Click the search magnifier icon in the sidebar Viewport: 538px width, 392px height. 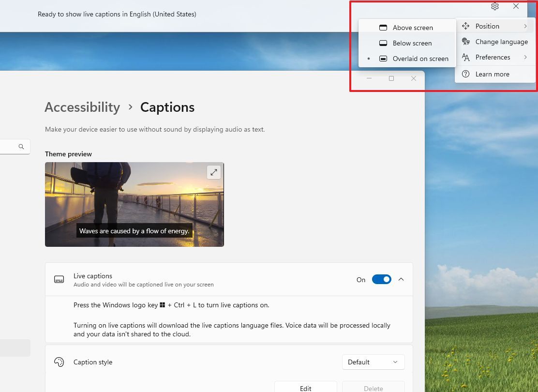(21, 146)
